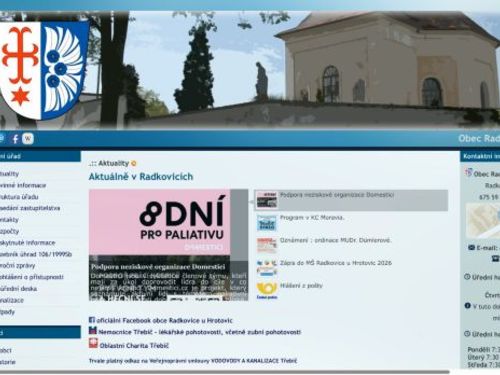The image size is (500, 375).
Task: Click the red Charita icon
Action: [93, 343]
